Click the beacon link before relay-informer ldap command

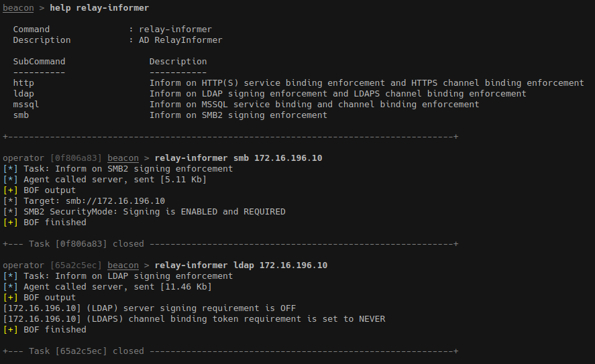coord(123,265)
